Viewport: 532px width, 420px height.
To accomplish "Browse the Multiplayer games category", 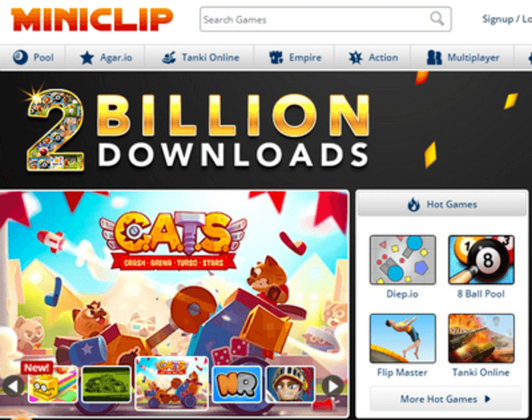I will click(463, 58).
